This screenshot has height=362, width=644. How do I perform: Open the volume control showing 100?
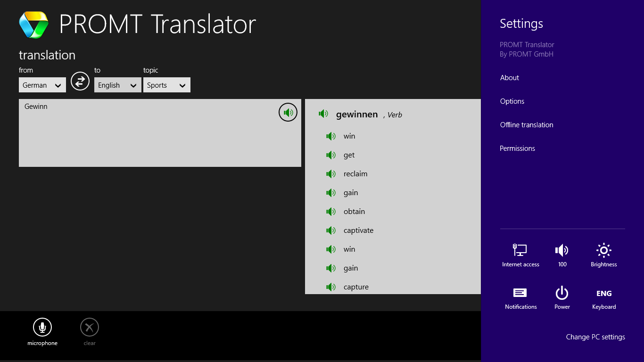pos(562,255)
